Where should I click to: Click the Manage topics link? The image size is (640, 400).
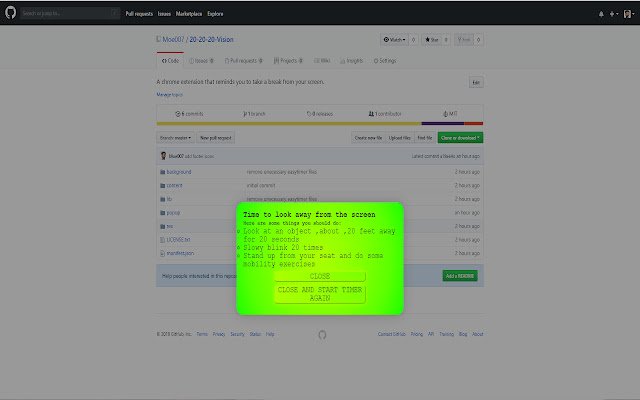(x=169, y=95)
